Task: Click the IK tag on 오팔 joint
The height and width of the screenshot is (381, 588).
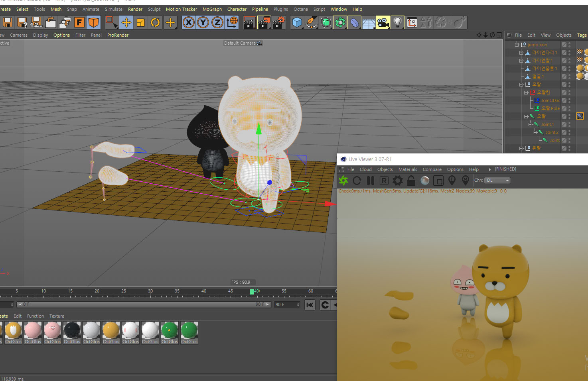Action: 580,116
